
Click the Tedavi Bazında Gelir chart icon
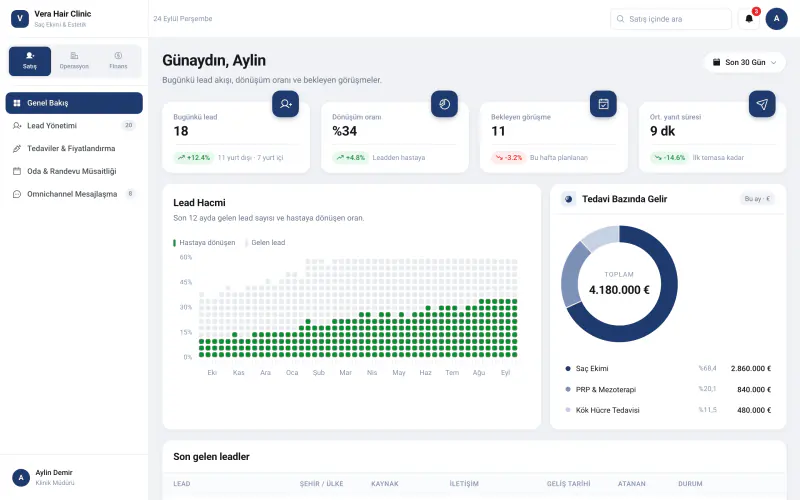point(568,199)
